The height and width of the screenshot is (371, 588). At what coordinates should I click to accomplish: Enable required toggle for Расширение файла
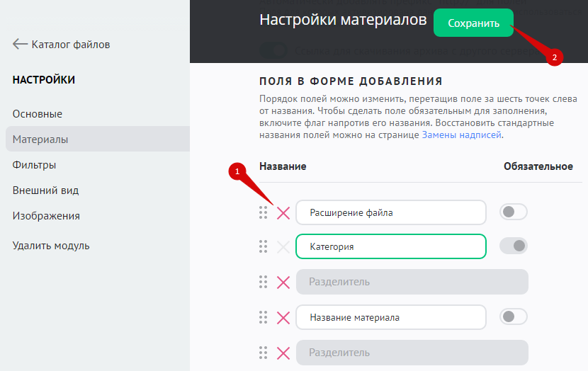point(514,212)
